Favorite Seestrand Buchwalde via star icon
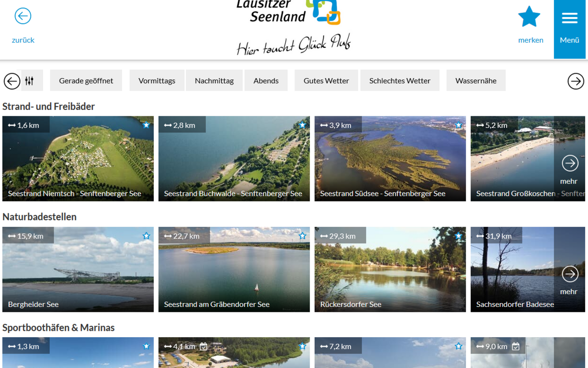588x368 pixels. [302, 125]
